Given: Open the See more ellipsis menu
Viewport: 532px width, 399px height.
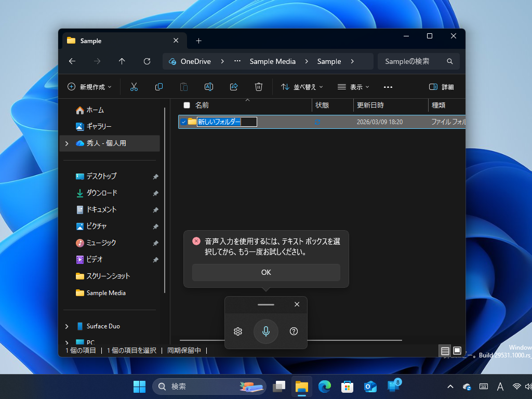Looking at the screenshot, I should [388, 87].
